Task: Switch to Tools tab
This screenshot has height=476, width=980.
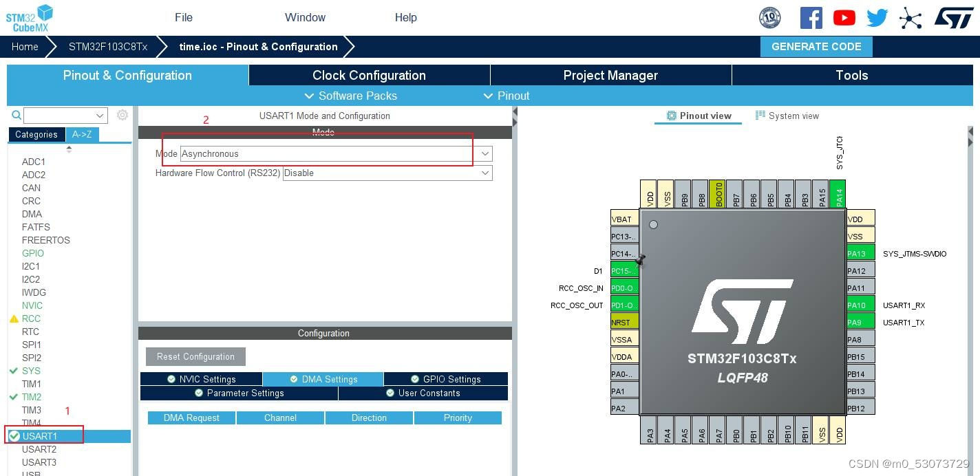Action: 852,75
